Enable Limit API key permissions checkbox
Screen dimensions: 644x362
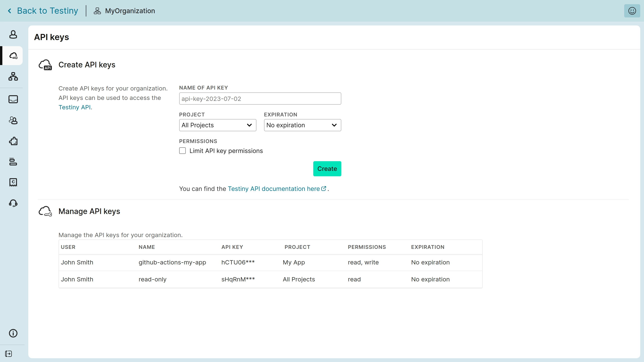coord(182,151)
